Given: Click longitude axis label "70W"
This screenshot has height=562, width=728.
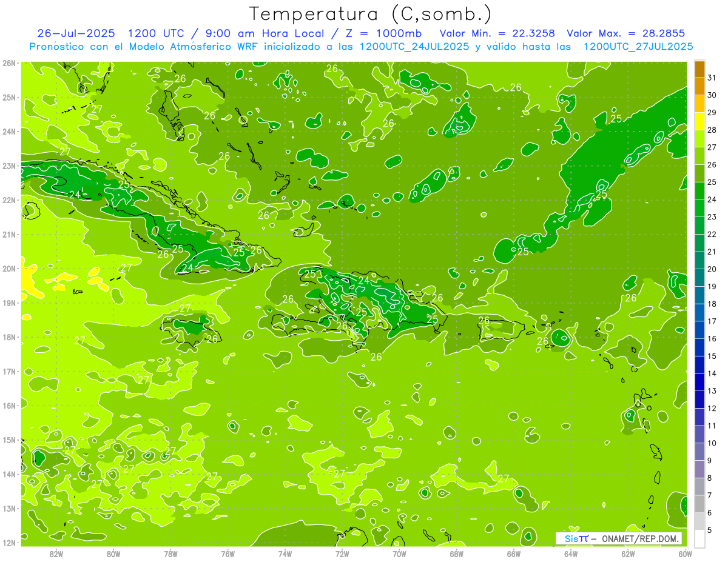Looking at the screenshot, I should pyautogui.click(x=399, y=554).
